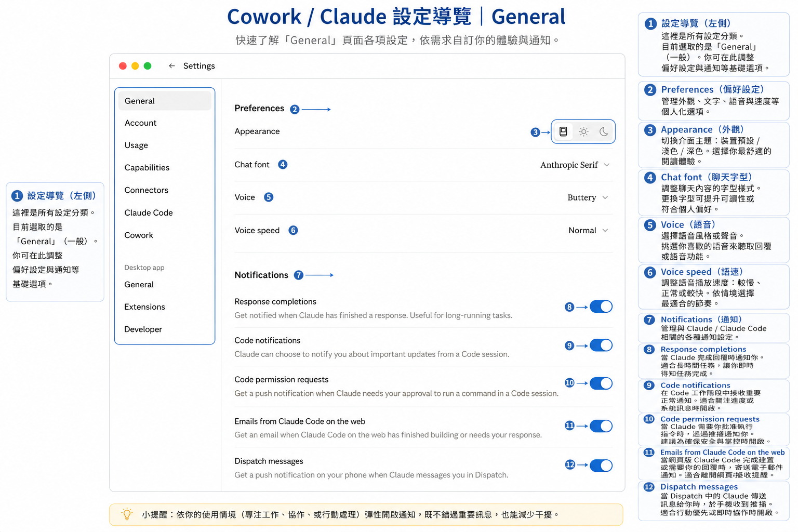Click the Chat font row label
Image resolution: width=798 pixels, height=532 pixels.
(252, 165)
